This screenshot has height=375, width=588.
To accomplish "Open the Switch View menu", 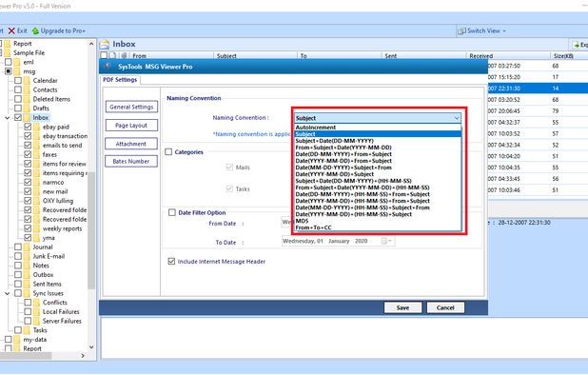I will tap(481, 30).
